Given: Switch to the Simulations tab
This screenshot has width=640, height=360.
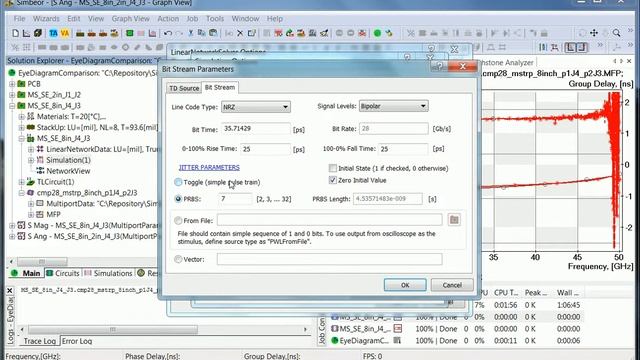Looking at the screenshot, I should (x=109, y=273).
